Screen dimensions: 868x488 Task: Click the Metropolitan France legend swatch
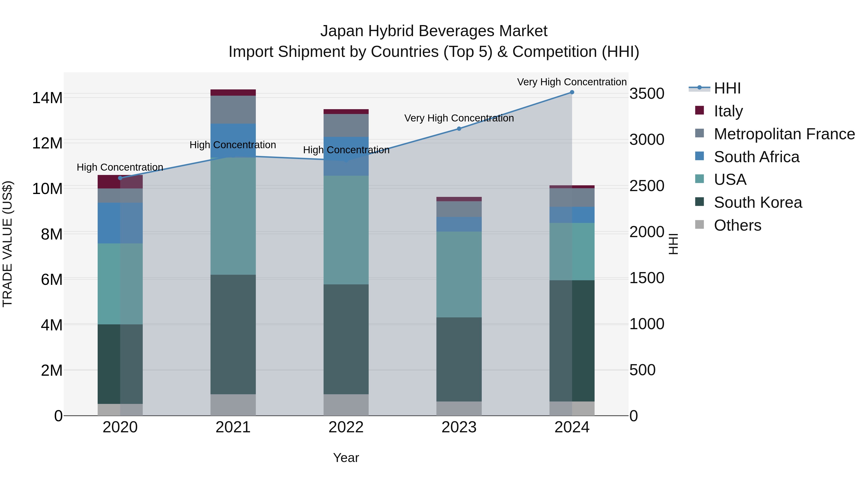pos(699,133)
